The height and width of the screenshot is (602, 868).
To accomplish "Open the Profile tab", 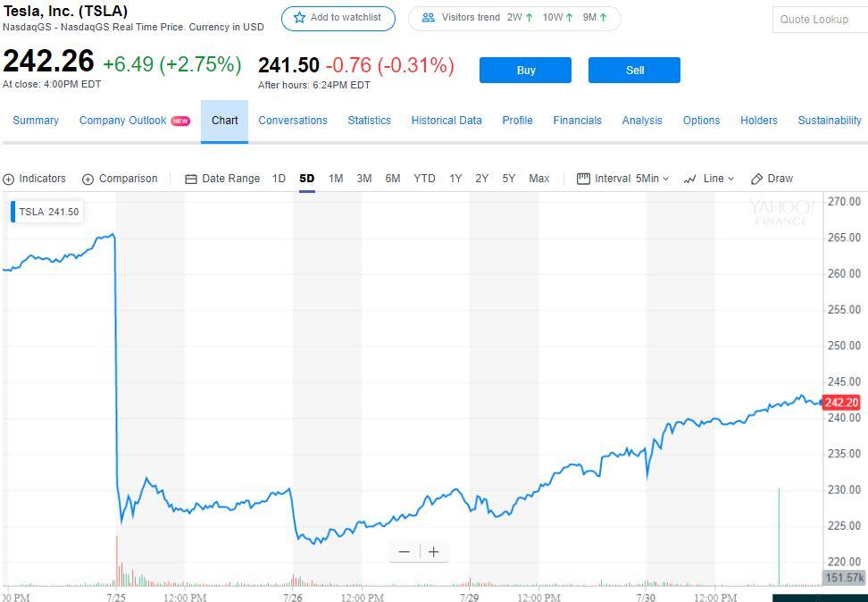I will (518, 121).
